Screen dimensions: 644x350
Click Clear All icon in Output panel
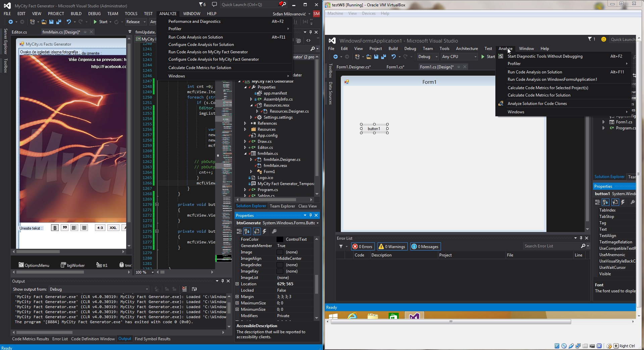pos(184,289)
